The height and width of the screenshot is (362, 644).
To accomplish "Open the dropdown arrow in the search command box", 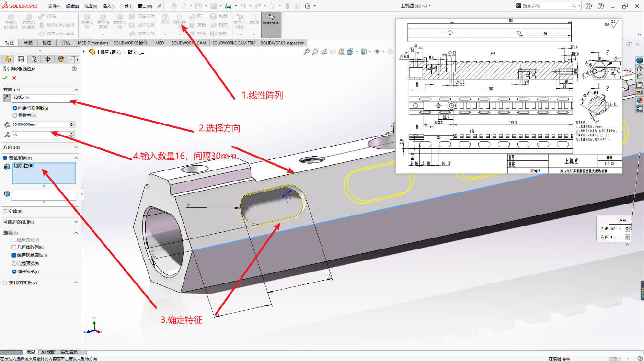I will point(579,6).
